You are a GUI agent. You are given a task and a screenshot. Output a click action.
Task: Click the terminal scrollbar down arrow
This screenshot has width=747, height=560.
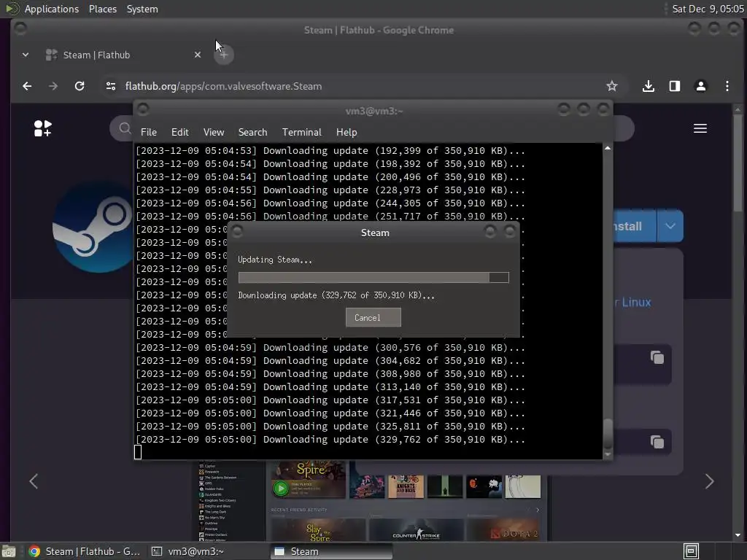[x=608, y=455]
